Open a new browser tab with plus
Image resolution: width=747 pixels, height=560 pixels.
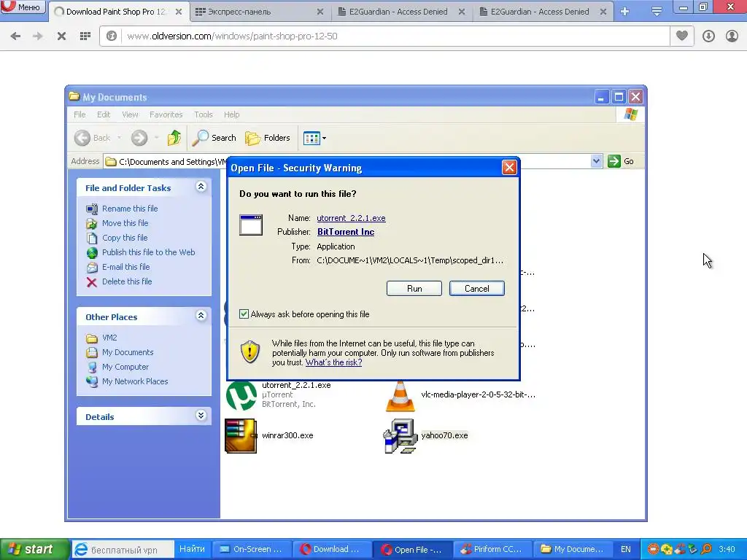click(x=625, y=12)
